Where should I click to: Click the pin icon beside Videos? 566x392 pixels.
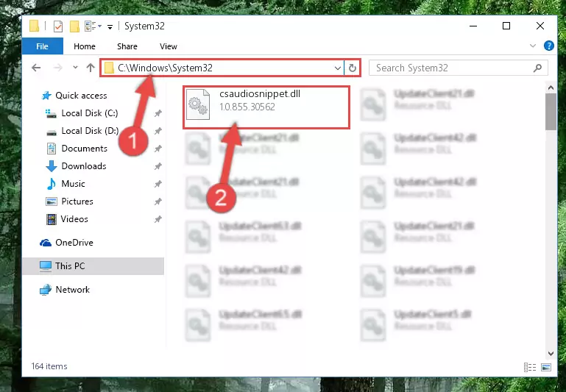158,219
